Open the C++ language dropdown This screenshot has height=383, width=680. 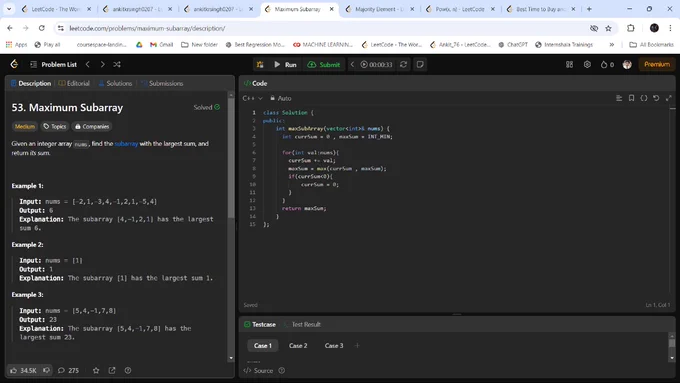[x=252, y=98]
